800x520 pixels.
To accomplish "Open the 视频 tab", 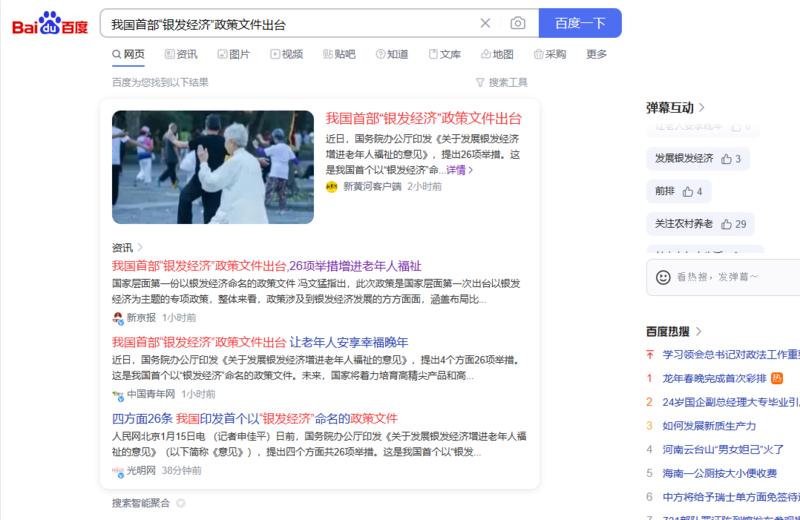I will point(286,54).
